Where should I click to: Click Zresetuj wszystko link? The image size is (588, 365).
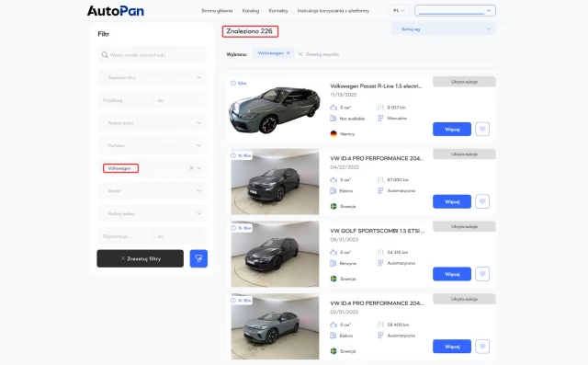(x=322, y=54)
